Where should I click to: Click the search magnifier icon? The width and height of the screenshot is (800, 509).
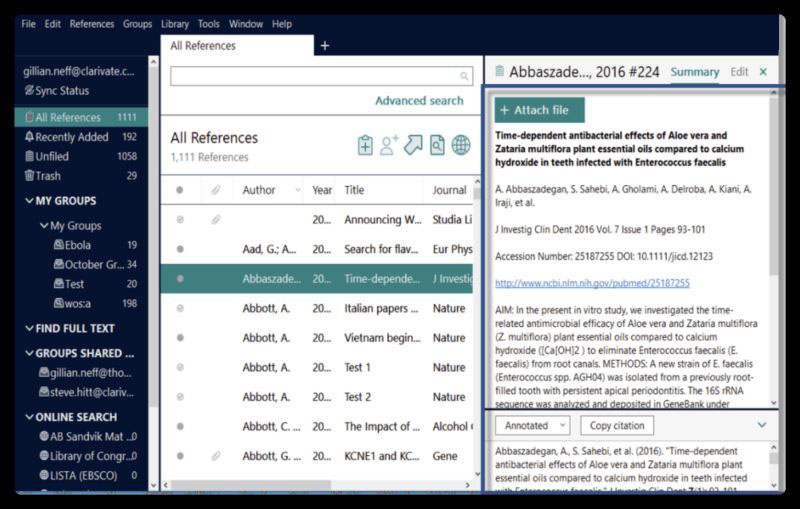point(464,77)
